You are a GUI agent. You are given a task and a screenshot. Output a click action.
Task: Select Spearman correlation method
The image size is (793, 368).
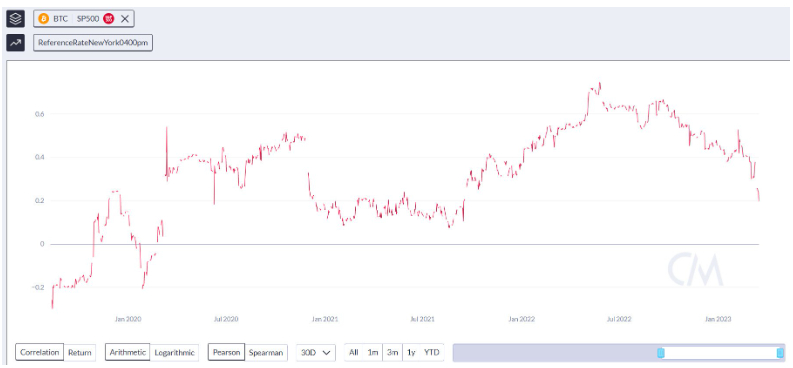[266, 352]
